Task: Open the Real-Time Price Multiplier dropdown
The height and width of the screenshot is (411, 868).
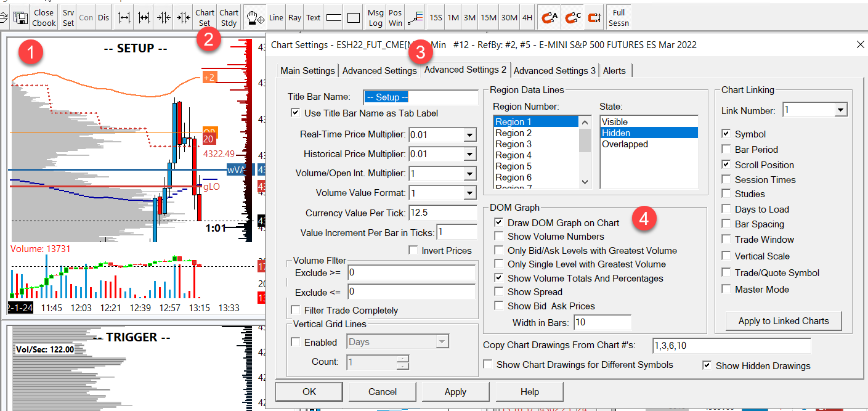Action: point(469,135)
